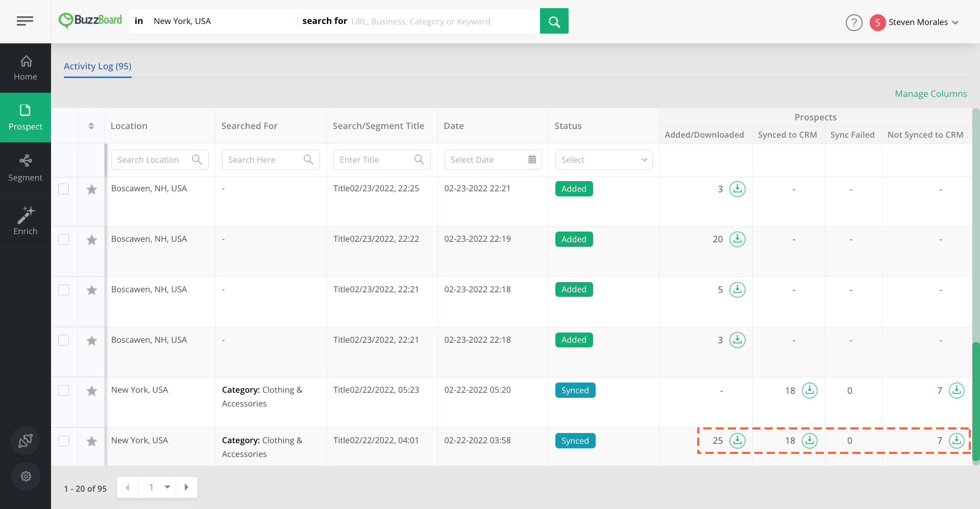Click the Added status badge on 22:25 title row
This screenshot has width=980, height=509.
(x=574, y=189)
